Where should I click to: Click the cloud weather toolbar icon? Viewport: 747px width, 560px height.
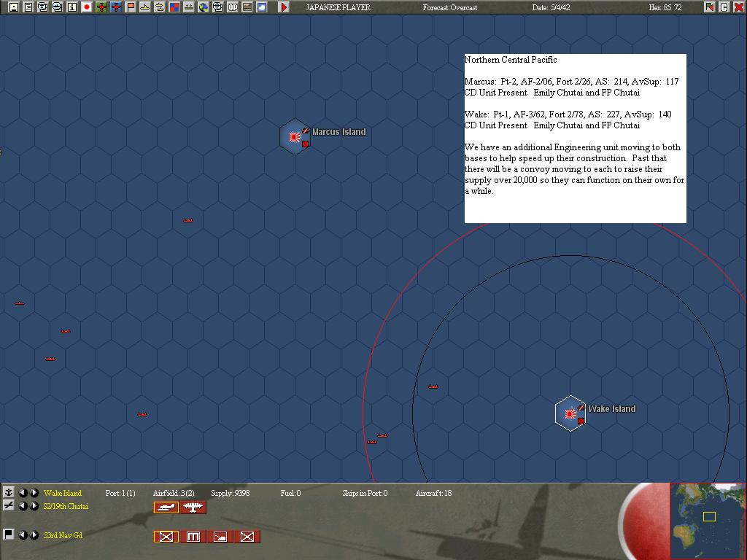coord(262,7)
